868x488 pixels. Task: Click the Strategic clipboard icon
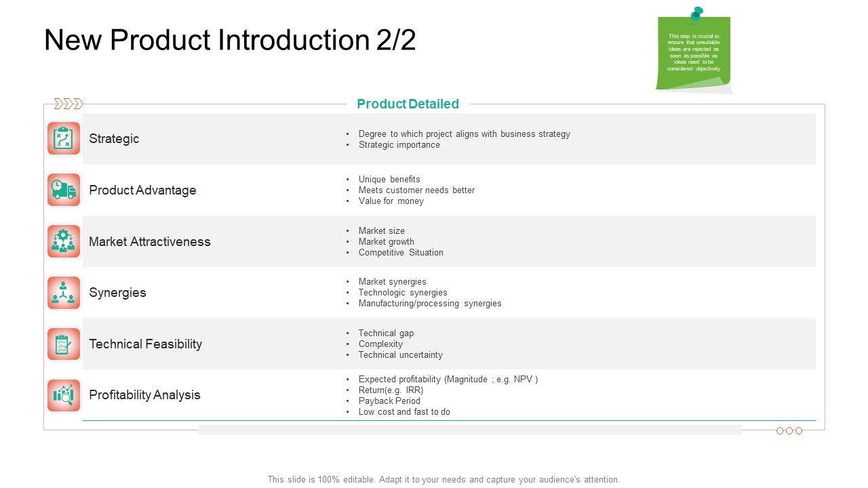pos(64,138)
